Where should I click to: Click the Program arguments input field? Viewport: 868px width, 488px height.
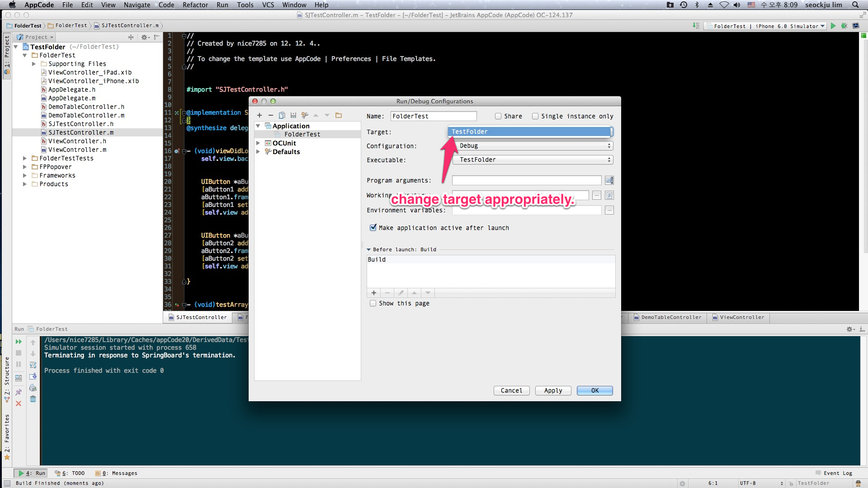(527, 180)
